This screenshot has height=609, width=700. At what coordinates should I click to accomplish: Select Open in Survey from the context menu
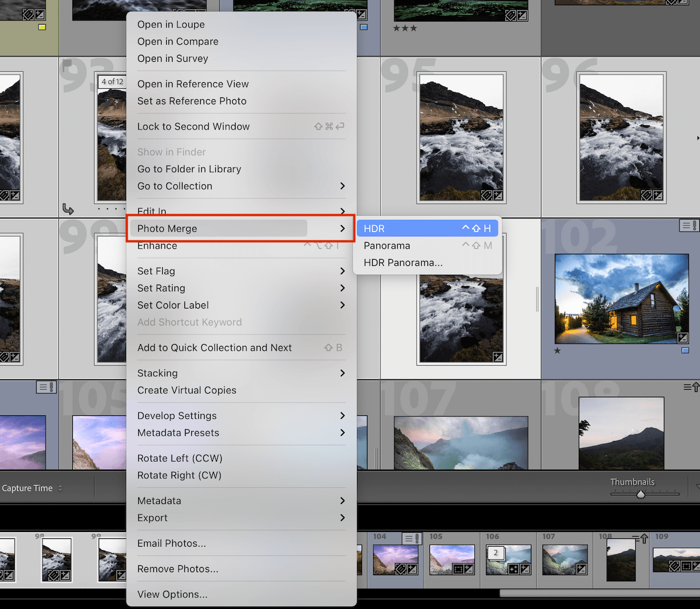[x=173, y=58]
